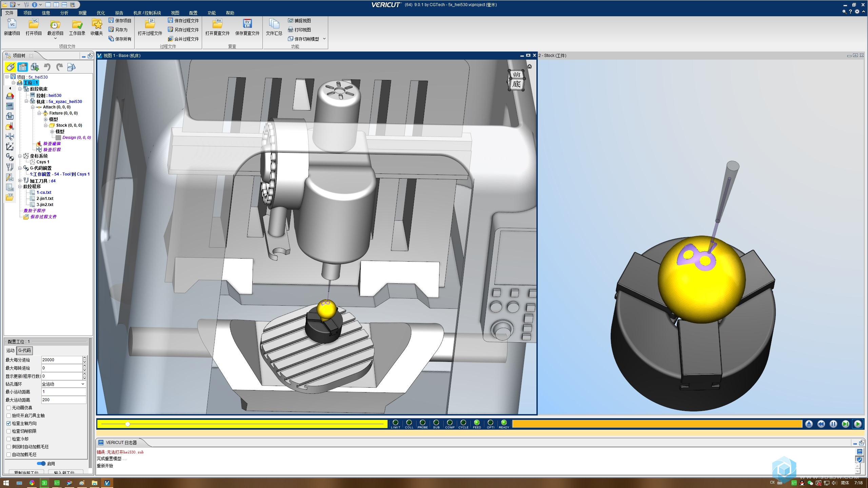Toggle the 启用 (Enable) switch

tap(41, 463)
